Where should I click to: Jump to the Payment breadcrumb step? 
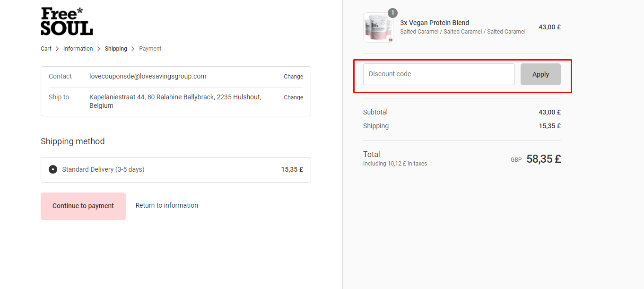150,49
